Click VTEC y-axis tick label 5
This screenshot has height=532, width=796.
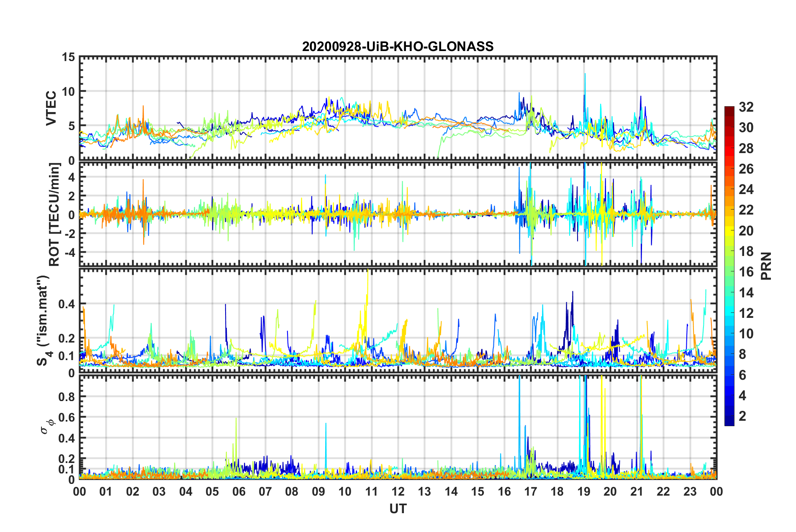[72, 126]
